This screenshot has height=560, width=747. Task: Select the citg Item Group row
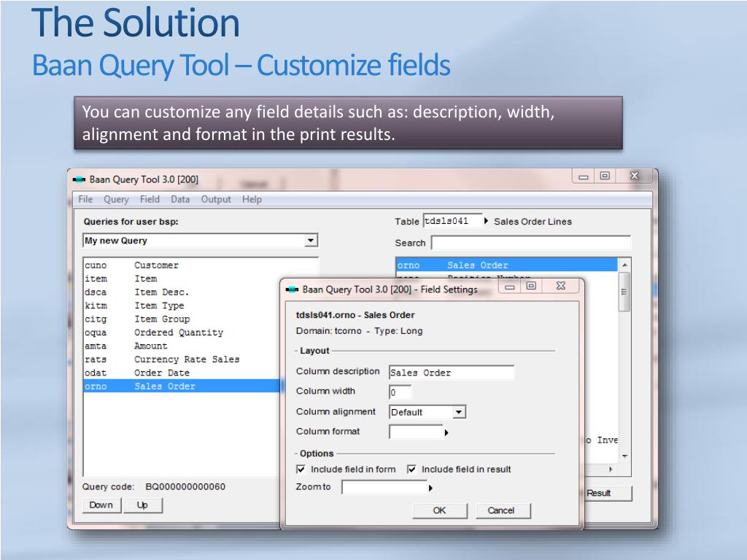(x=181, y=319)
